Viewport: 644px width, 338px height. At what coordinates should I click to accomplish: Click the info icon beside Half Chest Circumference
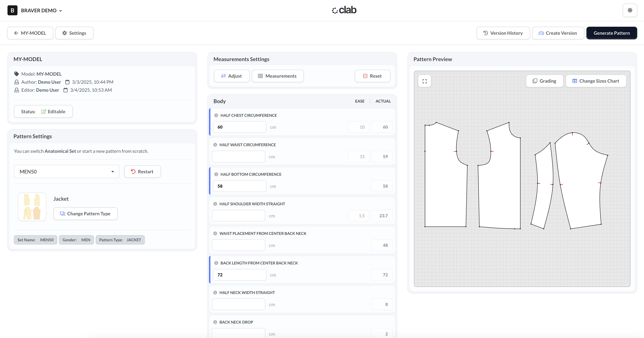pyautogui.click(x=216, y=115)
